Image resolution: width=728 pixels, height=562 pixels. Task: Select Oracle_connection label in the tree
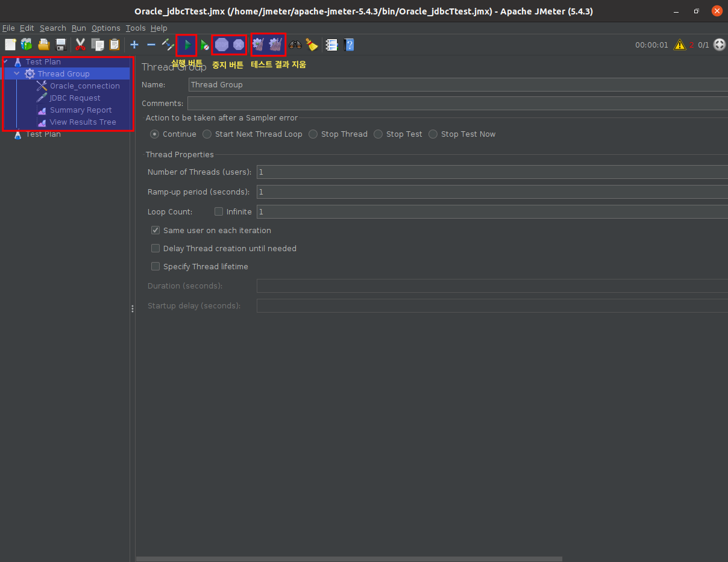click(85, 86)
